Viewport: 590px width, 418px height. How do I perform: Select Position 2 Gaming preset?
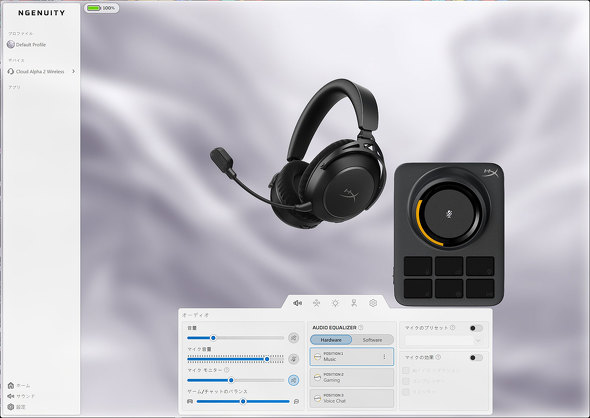[x=352, y=377]
